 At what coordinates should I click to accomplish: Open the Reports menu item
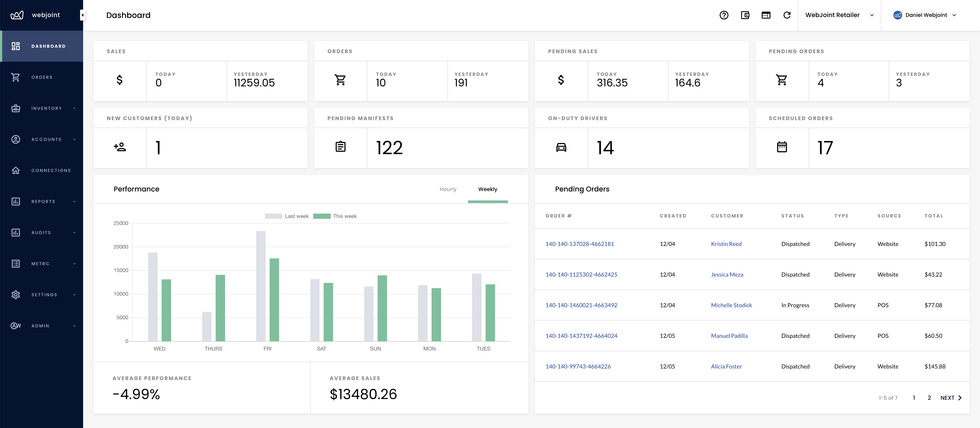point(43,202)
